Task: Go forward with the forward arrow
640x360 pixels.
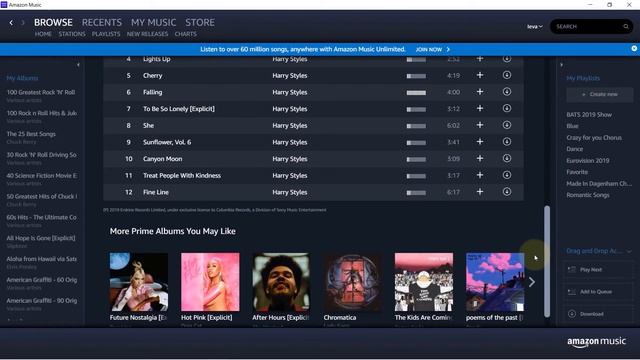Action: pyautogui.click(x=23, y=23)
